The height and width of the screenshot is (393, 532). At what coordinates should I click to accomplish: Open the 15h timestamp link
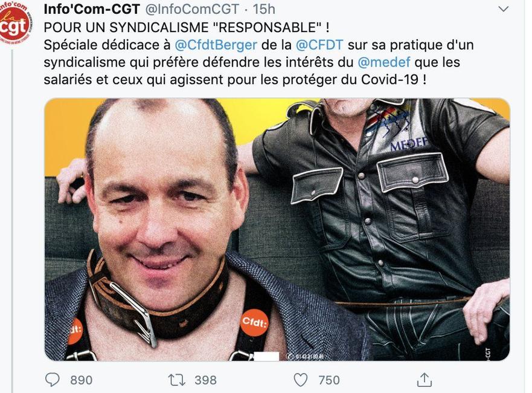click(x=264, y=9)
